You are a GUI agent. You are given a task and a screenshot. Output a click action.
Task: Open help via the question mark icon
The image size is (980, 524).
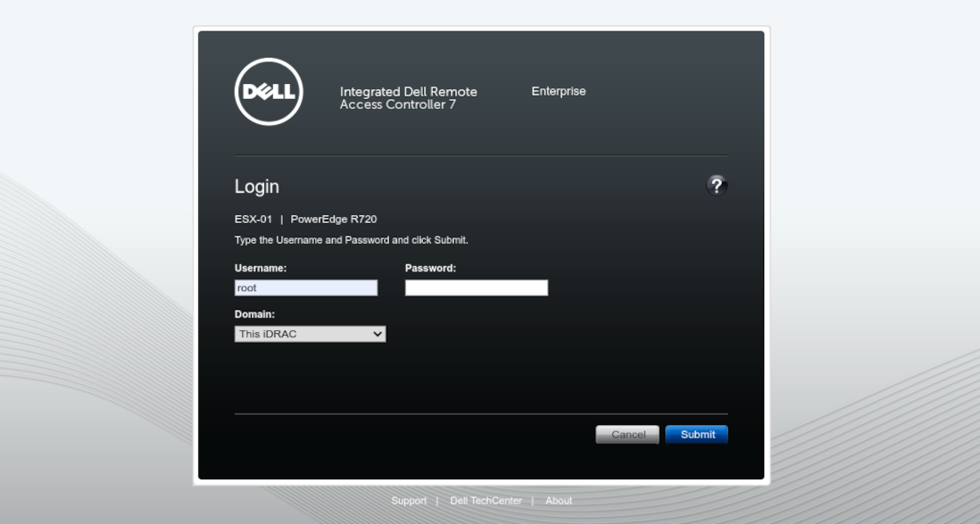717,186
